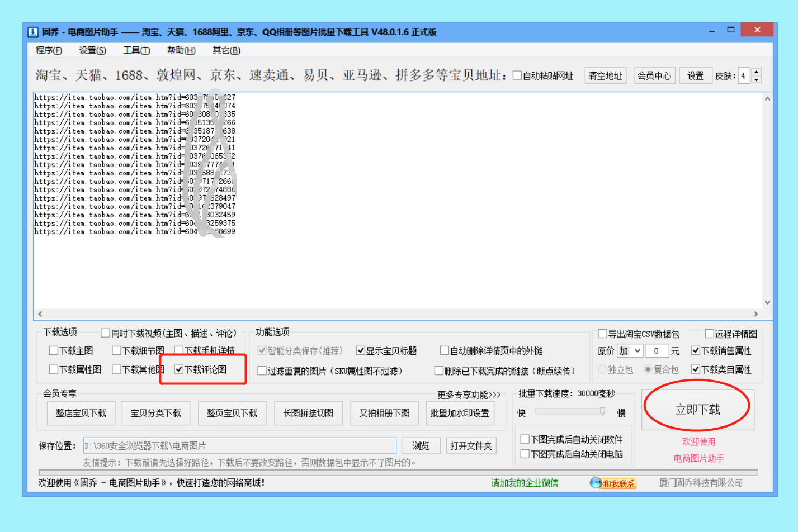Click the 更多专享功能>>> link
Viewport: 798px width, 532px height.
click(x=468, y=394)
